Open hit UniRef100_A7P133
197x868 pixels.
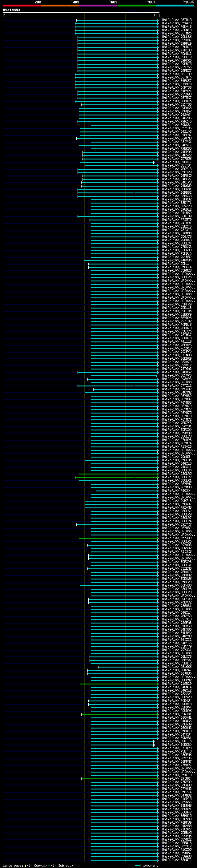[176, 50]
